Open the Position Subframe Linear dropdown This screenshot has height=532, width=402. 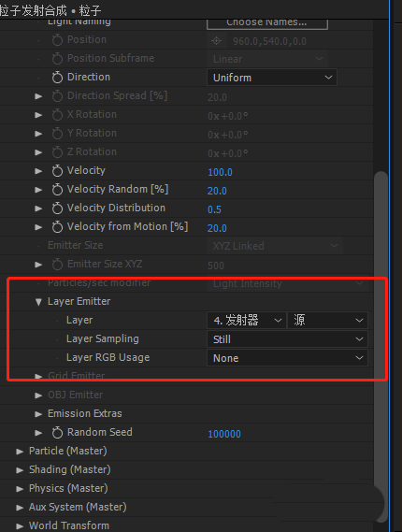(267, 59)
